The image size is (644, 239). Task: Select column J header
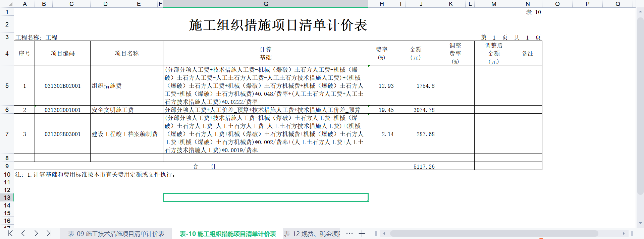421,4
